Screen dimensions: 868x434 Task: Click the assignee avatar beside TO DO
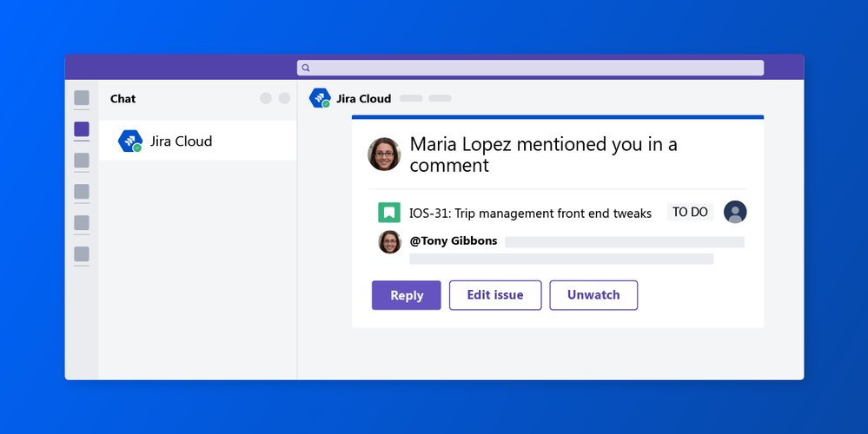pyautogui.click(x=735, y=212)
